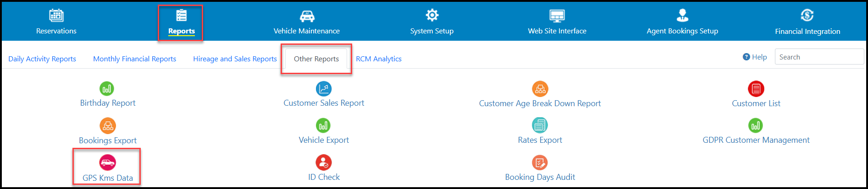Open the Reservations calendar icon
This screenshot has height=189, width=868.
pyautogui.click(x=56, y=16)
